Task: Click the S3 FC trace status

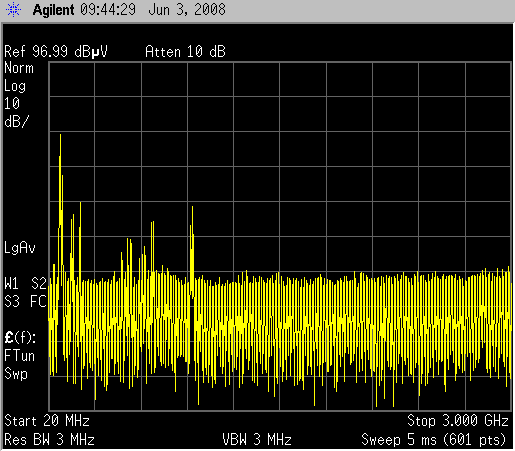Action: click(x=25, y=301)
